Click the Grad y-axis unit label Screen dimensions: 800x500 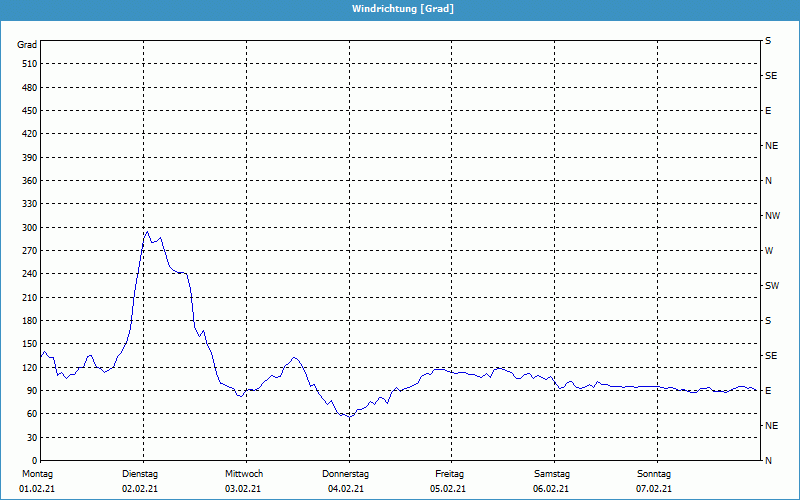click(x=27, y=45)
